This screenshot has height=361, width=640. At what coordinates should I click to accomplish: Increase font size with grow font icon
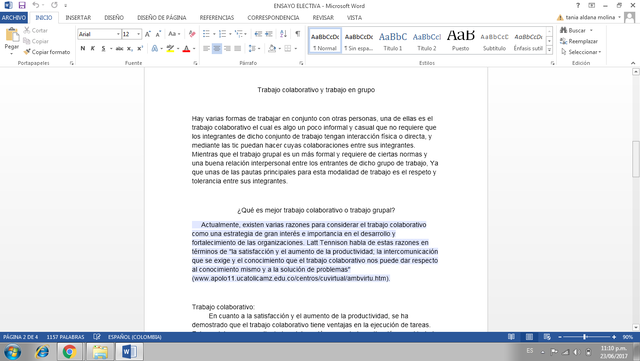148,34
